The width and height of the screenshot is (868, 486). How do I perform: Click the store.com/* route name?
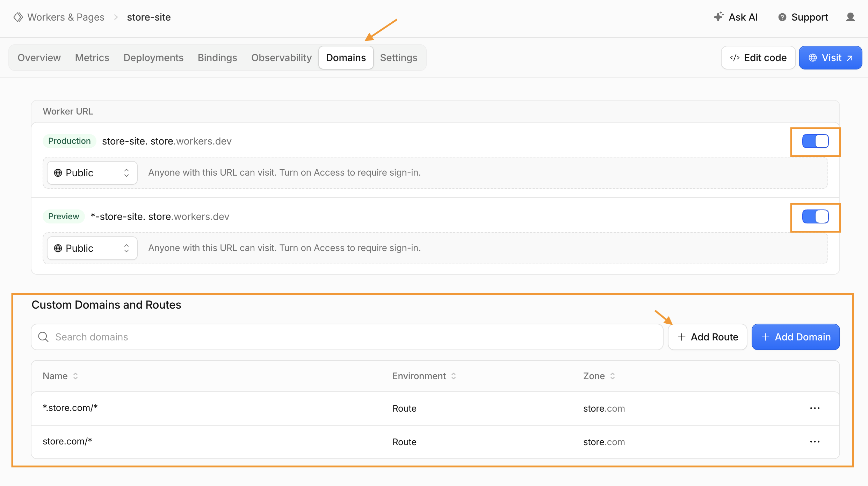67,441
